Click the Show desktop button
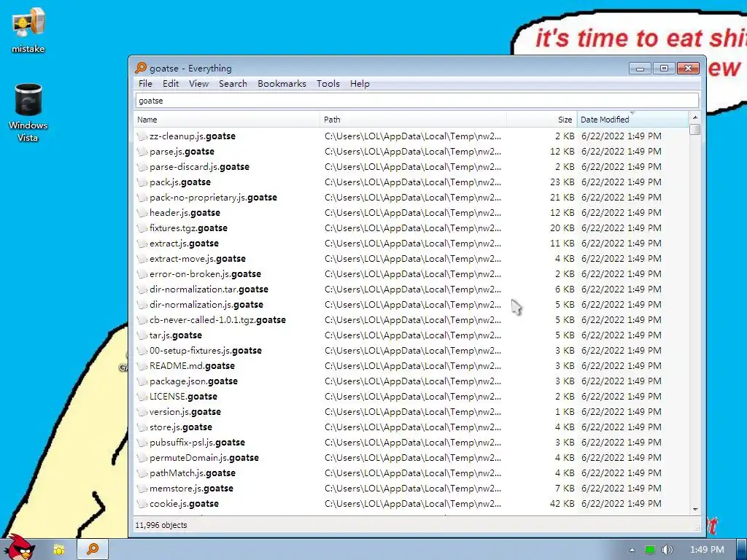Image resolution: width=747 pixels, height=560 pixels. pyautogui.click(x=742, y=549)
